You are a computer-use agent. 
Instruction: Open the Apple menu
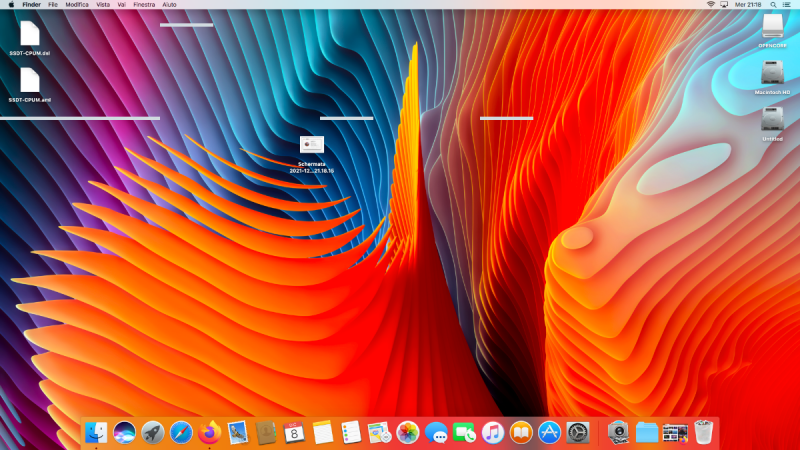point(11,5)
